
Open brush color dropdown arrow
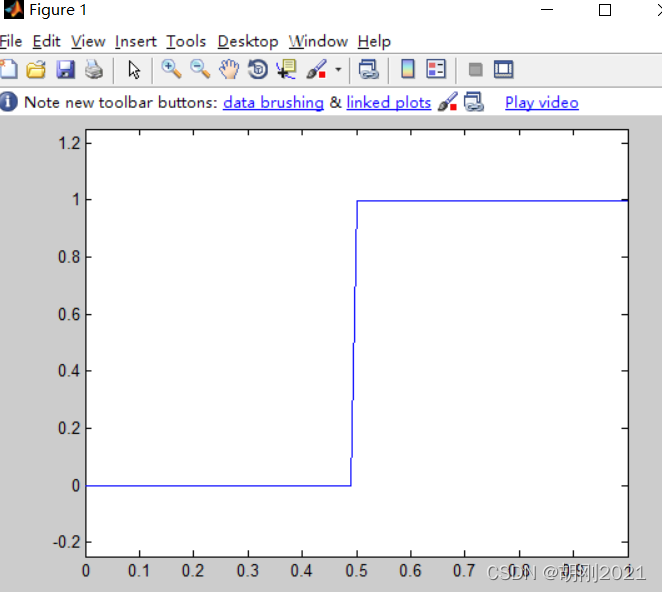(x=338, y=70)
